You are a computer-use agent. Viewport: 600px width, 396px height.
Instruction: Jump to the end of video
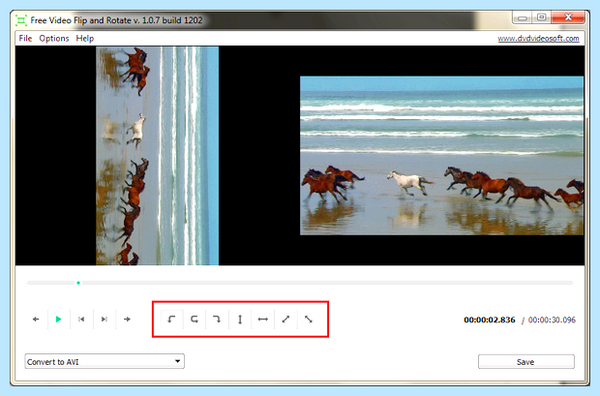coord(104,319)
